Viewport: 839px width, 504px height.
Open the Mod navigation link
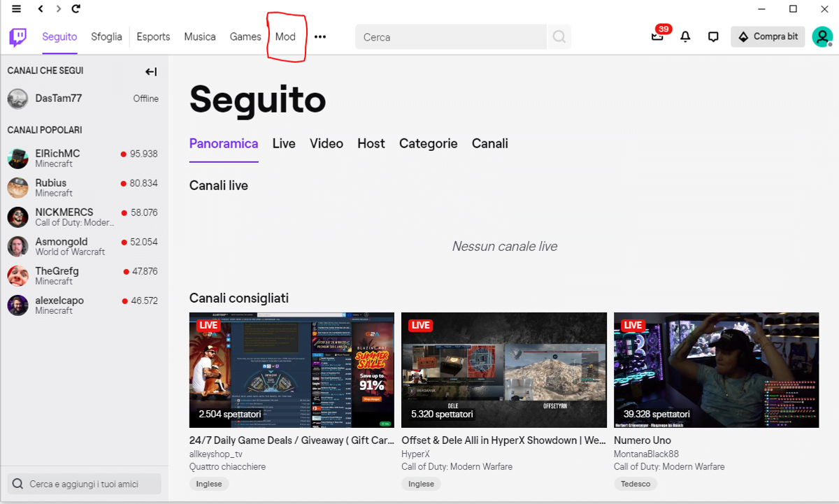coord(285,37)
